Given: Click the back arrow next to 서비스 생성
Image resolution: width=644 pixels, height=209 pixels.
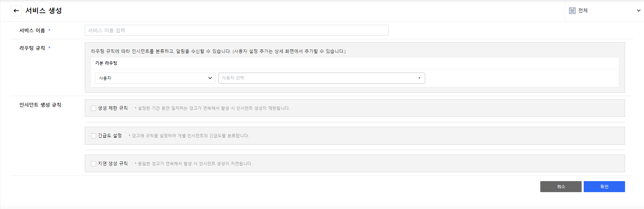Looking at the screenshot, I should pyautogui.click(x=16, y=11).
